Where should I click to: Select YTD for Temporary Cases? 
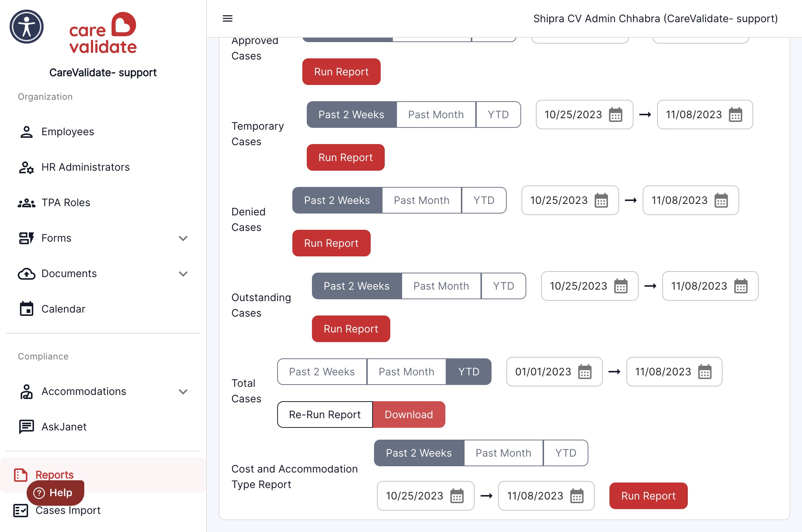[x=498, y=115]
